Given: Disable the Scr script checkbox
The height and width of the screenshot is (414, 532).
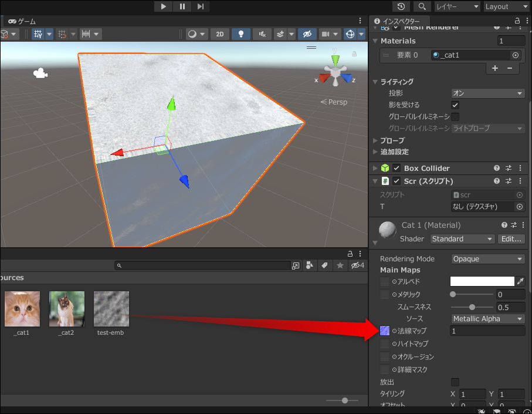Looking at the screenshot, I should [x=397, y=181].
